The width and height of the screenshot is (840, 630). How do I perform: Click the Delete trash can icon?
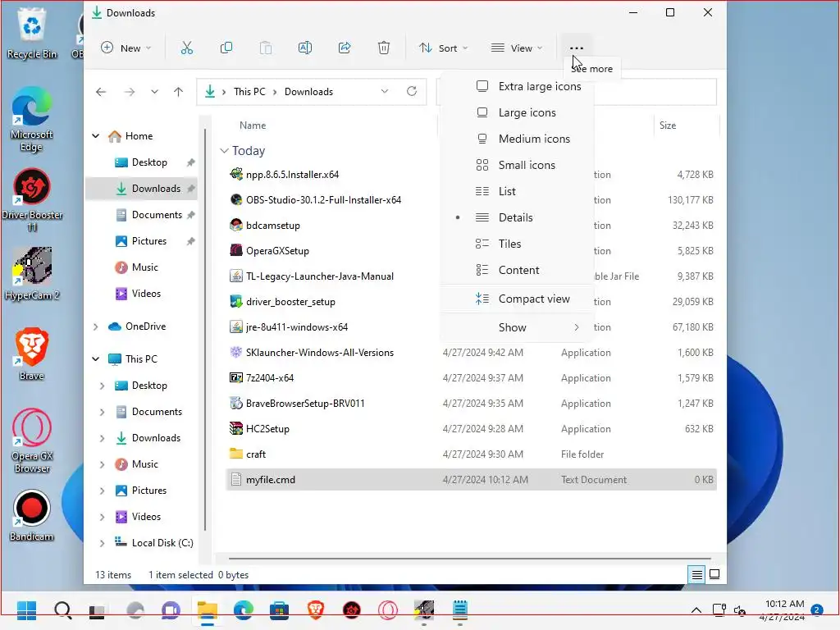click(384, 48)
